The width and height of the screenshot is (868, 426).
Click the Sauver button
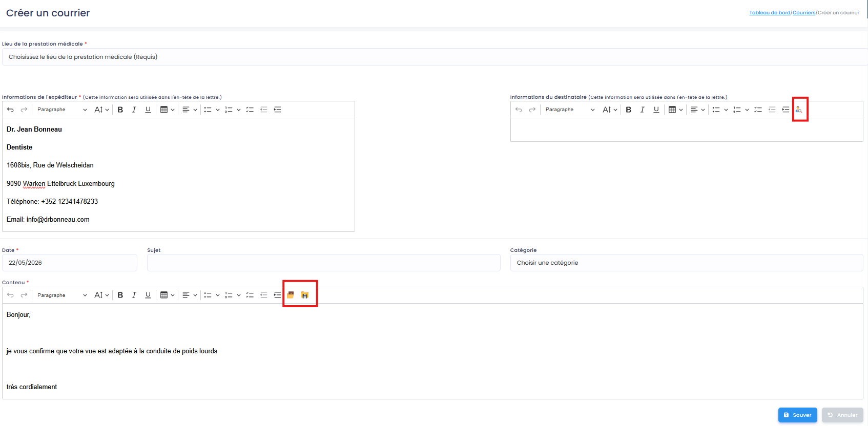798,415
